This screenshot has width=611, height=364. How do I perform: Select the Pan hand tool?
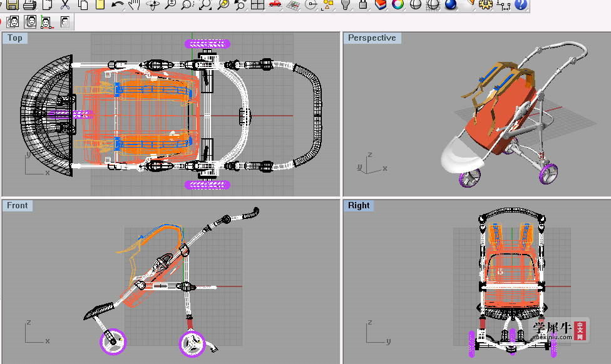tap(135, 4)
